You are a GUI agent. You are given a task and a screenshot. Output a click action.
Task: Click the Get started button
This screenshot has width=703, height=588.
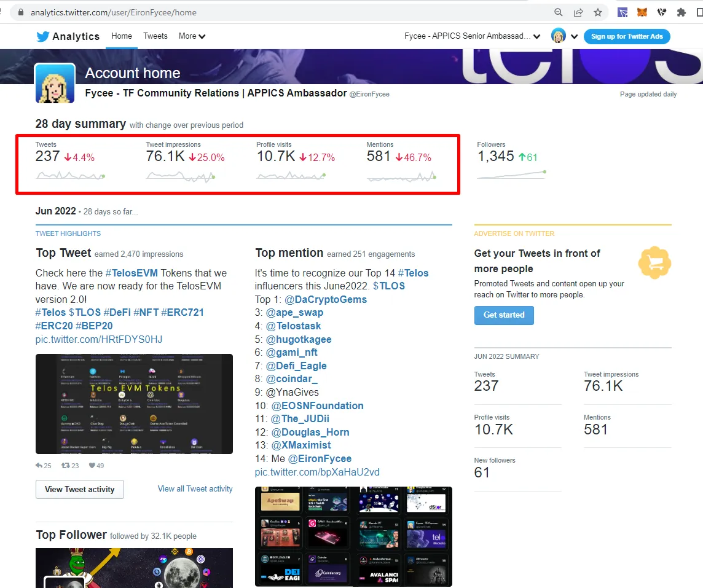(504, 315)
